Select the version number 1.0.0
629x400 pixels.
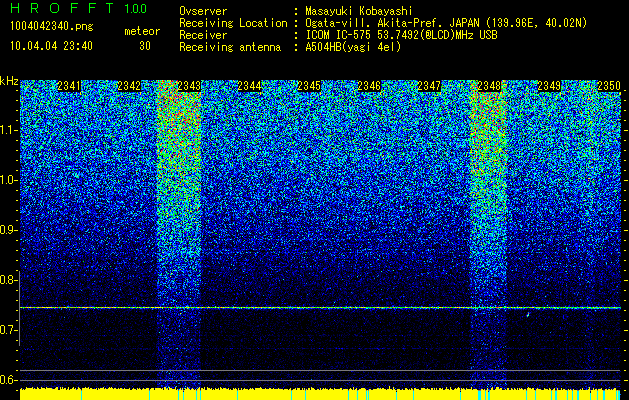click(x=135, y=8)
